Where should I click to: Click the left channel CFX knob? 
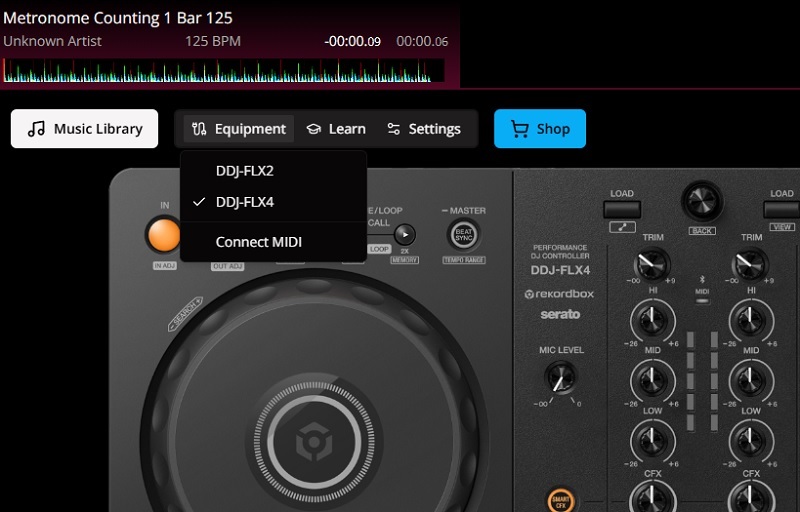click(653, 497)
